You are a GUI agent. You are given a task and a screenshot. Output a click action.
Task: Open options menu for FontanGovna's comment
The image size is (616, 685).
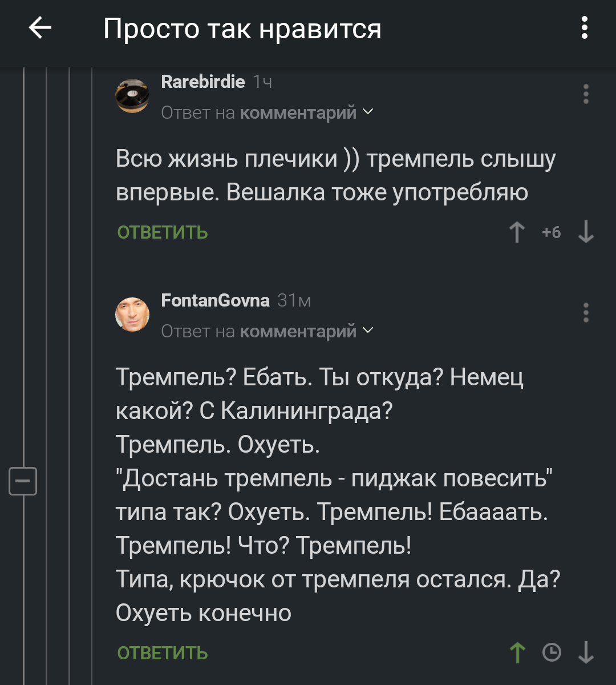(586, 313)
